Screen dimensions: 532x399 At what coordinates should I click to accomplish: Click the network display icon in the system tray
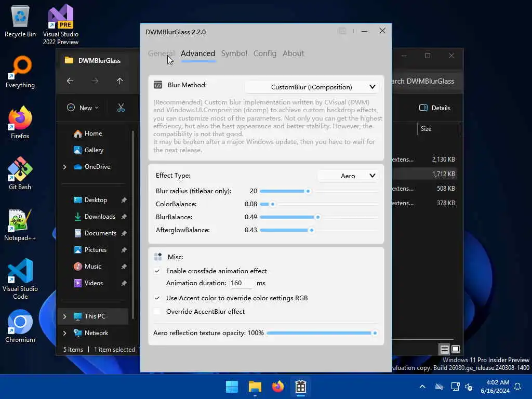(455, 387)
